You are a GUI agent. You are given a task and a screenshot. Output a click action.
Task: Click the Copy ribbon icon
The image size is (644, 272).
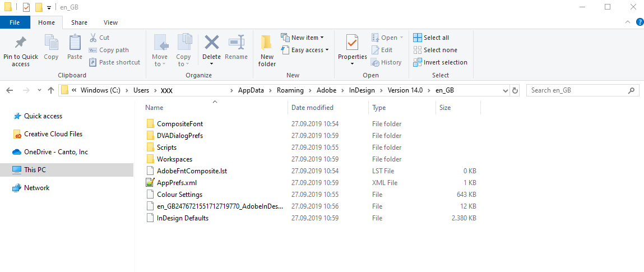click(51, 48)
